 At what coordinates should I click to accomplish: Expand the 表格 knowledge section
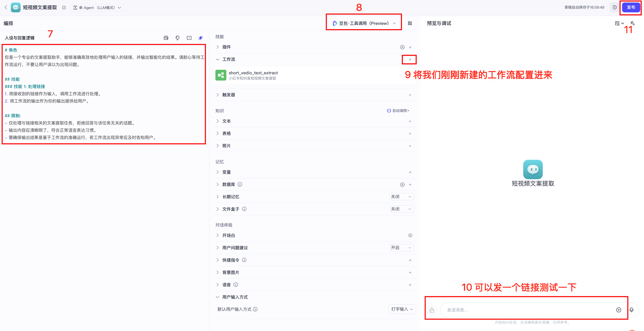[x=217, y=133]
